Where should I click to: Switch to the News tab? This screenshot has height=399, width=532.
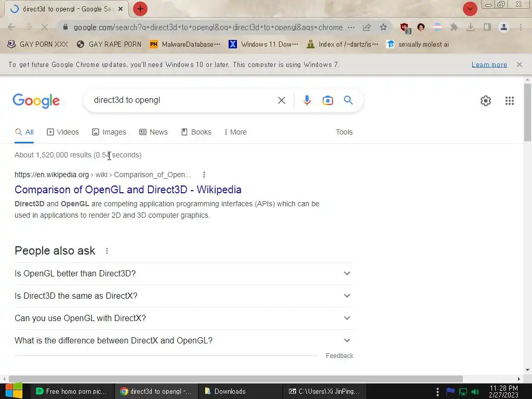153,132
